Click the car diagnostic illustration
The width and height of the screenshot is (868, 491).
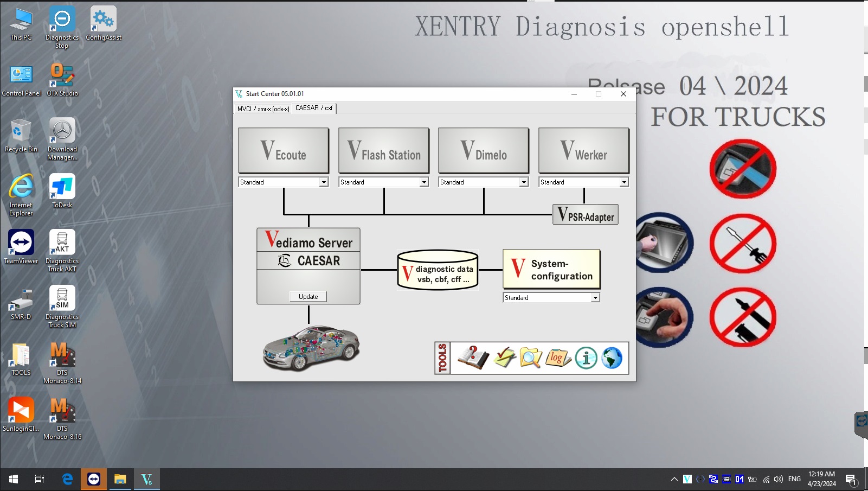311,348
